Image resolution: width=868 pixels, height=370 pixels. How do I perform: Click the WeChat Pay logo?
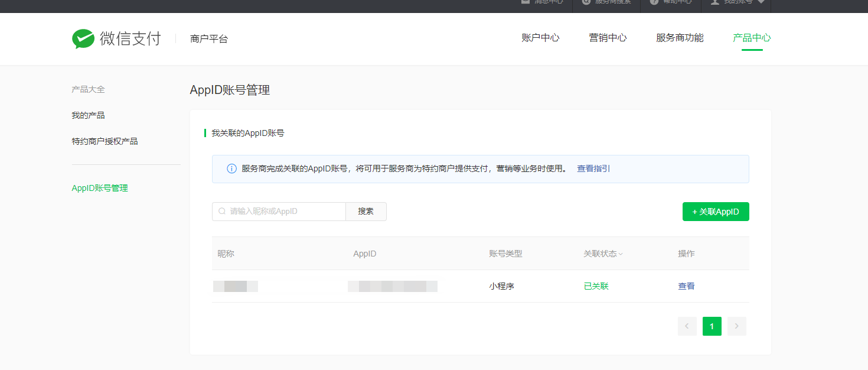(116, 38)
